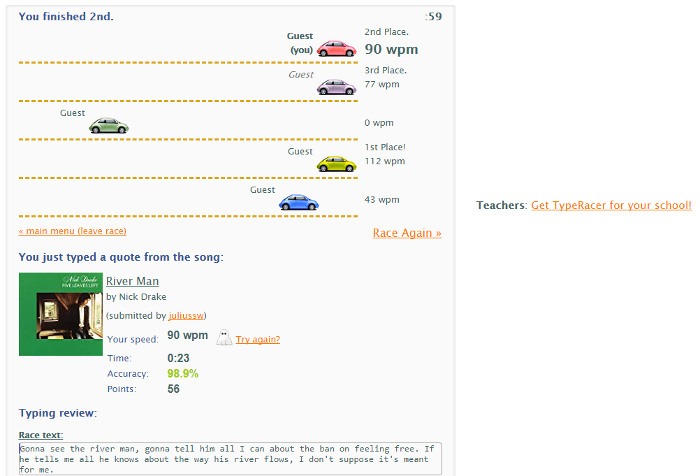Click the ghost icon beside Try again
700x476 pixels.
(224, 338)
